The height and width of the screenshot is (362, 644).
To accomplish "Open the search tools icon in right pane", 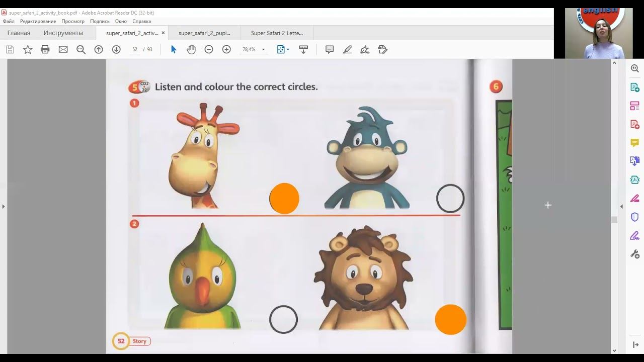I will tap(635, 69).
